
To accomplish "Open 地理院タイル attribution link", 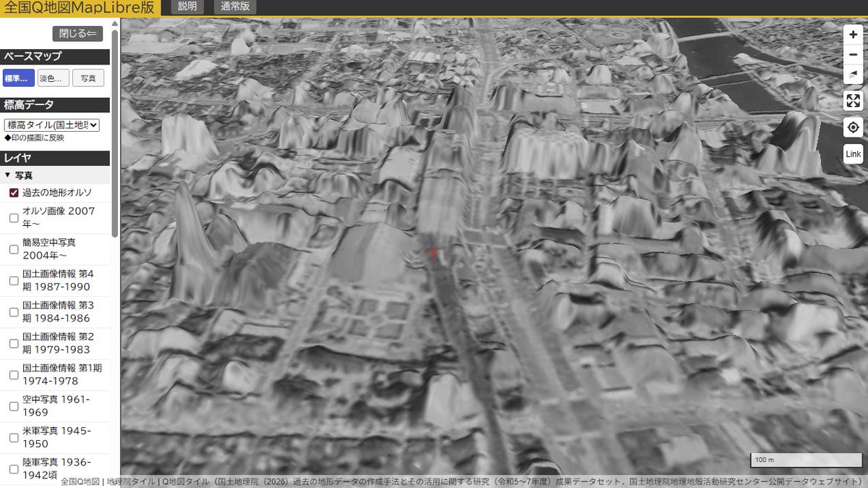I will pyautogui.click(x=130, y=481).
